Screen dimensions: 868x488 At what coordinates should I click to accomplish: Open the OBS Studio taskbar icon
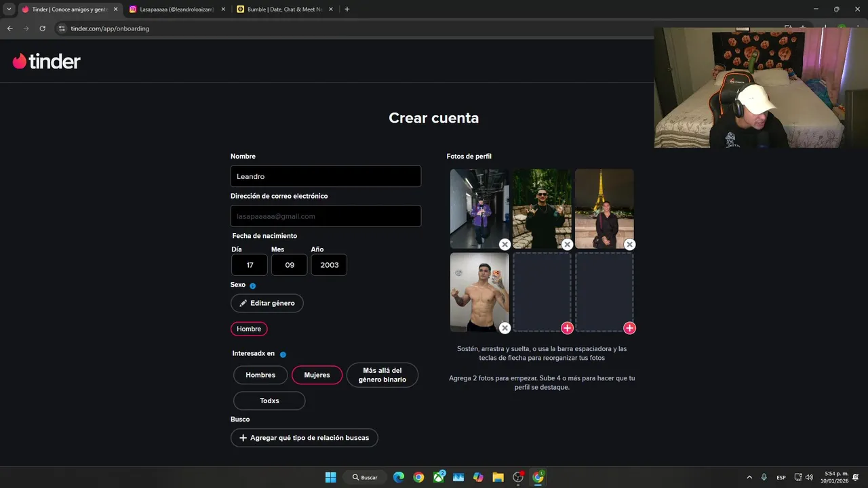tap(518, 477)
